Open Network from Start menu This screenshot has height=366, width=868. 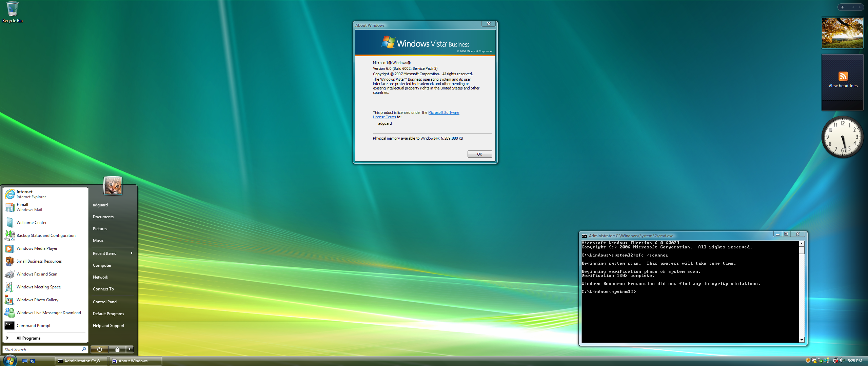tap(113, 277)
